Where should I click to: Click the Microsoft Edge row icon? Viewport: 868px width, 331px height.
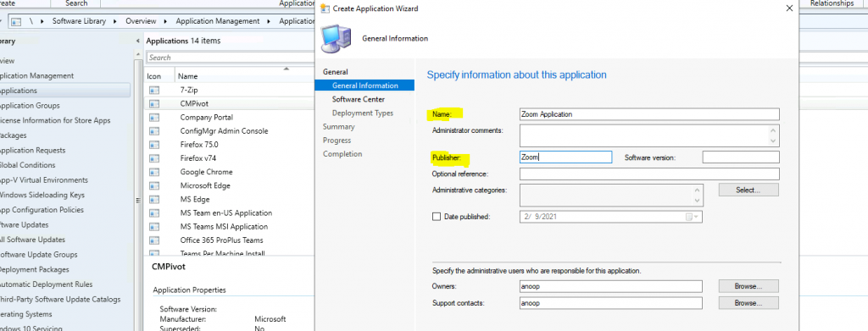click(154, 185)
